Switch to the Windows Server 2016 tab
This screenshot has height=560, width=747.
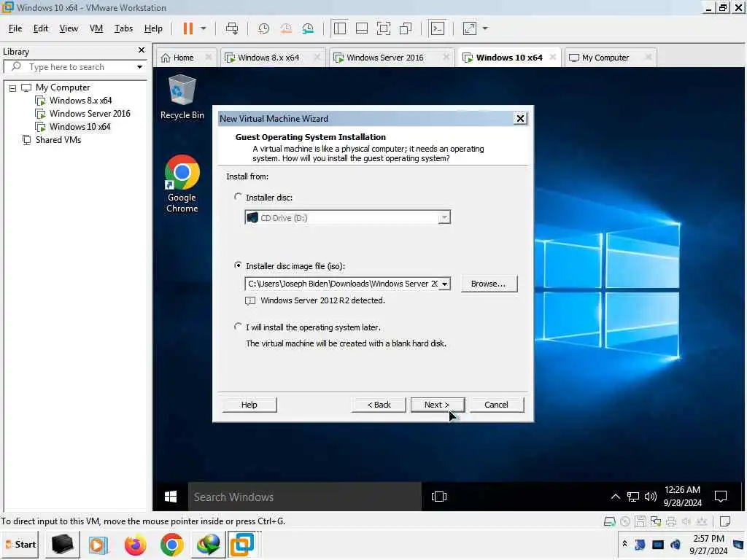point(385,58)
